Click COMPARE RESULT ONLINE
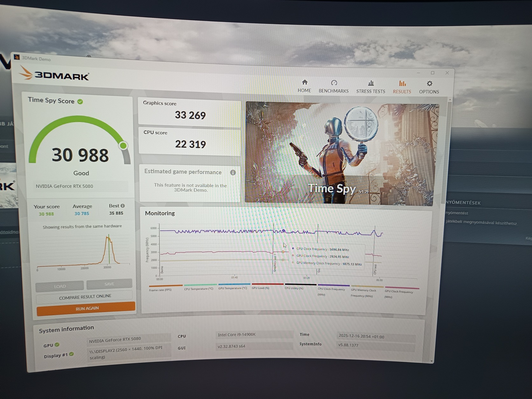This screenshot has width=532, height=399. (x=85, y=297)
